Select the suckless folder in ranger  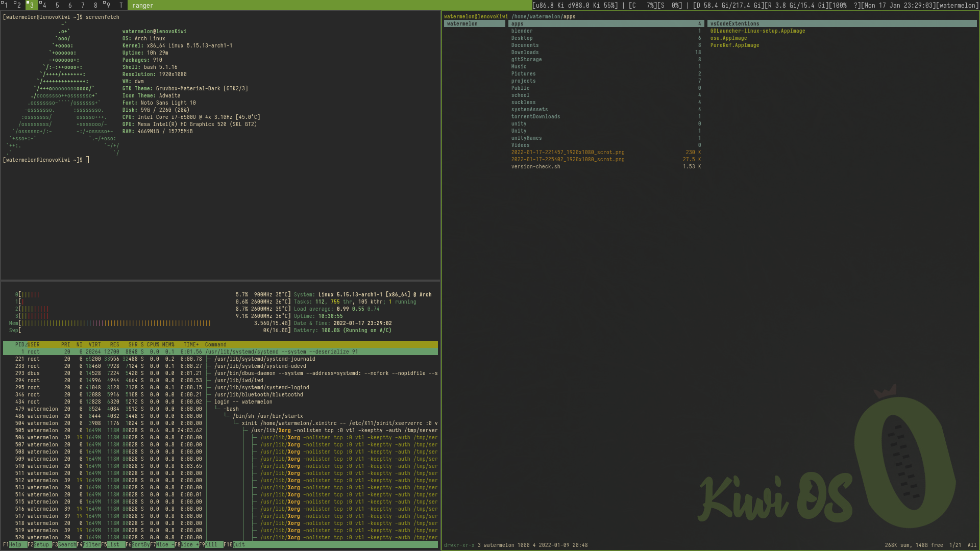[x=606, y=103]
